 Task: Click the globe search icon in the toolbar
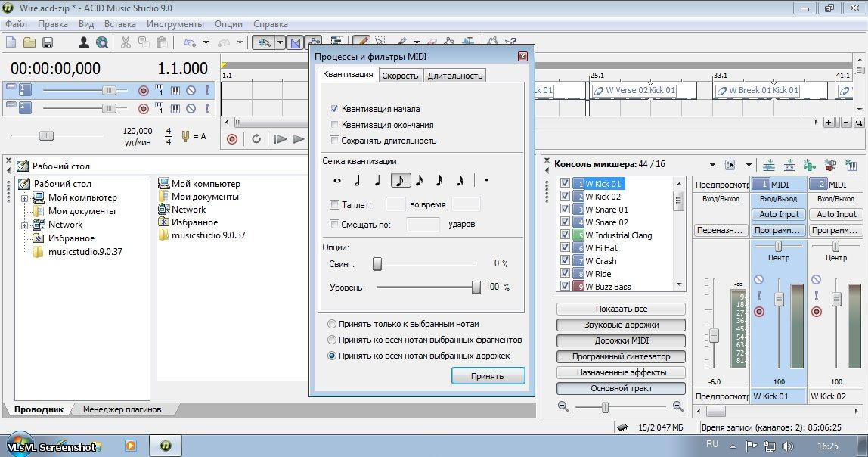tap(102, 42)
